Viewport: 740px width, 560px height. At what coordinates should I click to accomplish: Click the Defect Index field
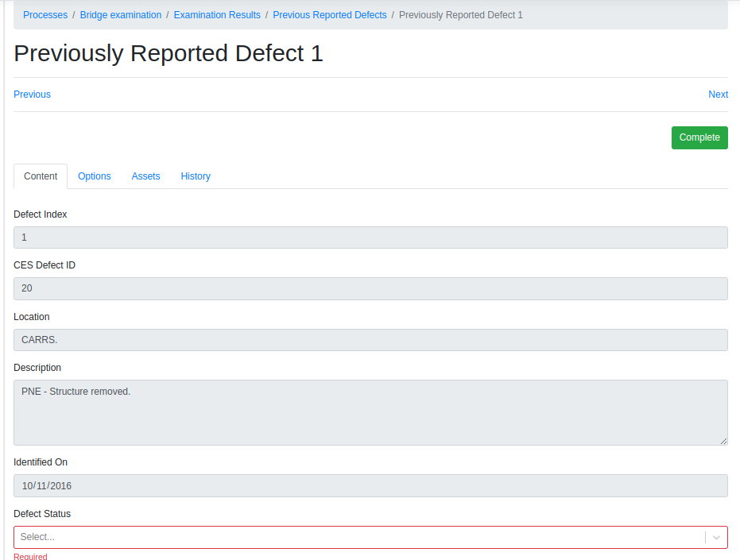pos(370,238)
